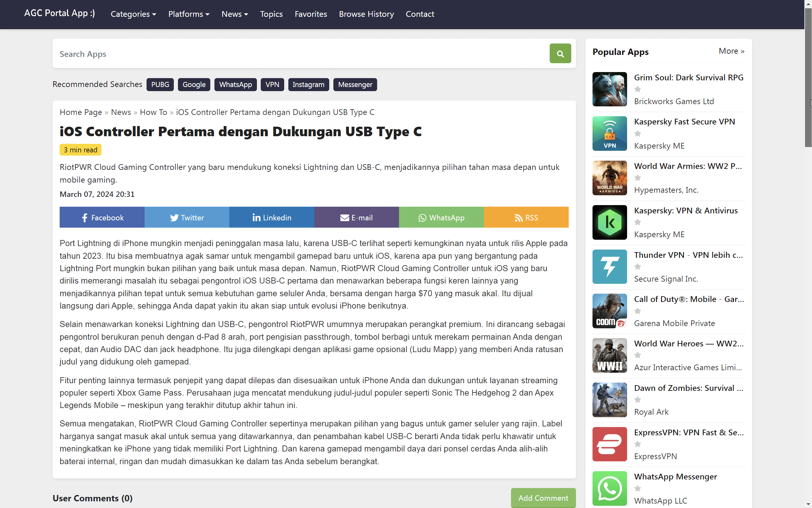
Task: Click 'Royal Ark' developer text
Action: pos(651,411)
